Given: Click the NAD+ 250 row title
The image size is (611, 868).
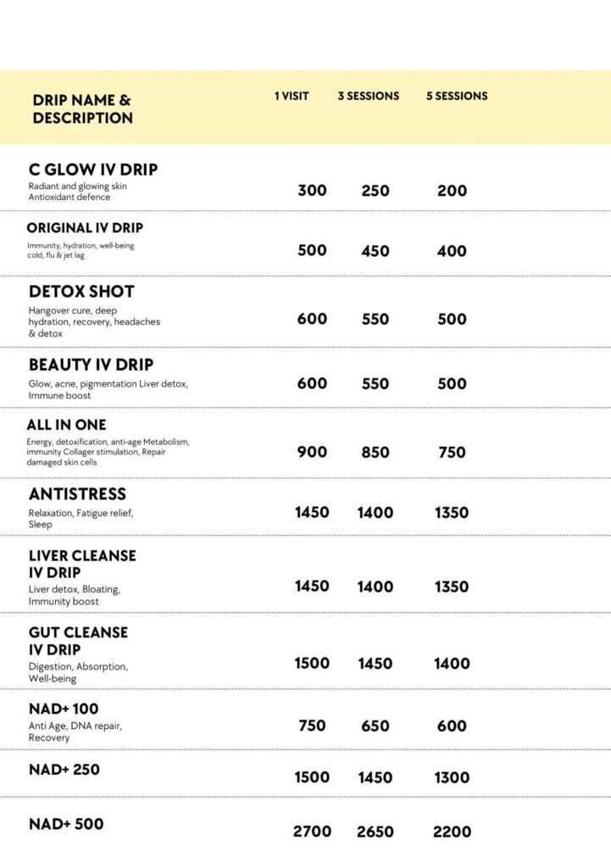Looking at the screenshot, I should (x=64, y=770).
